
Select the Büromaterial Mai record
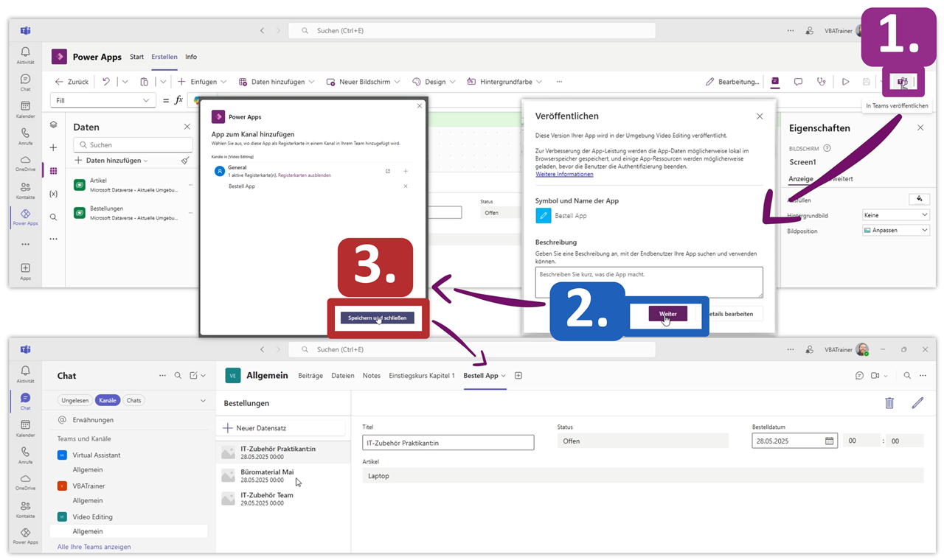click(x=283, y=476)
